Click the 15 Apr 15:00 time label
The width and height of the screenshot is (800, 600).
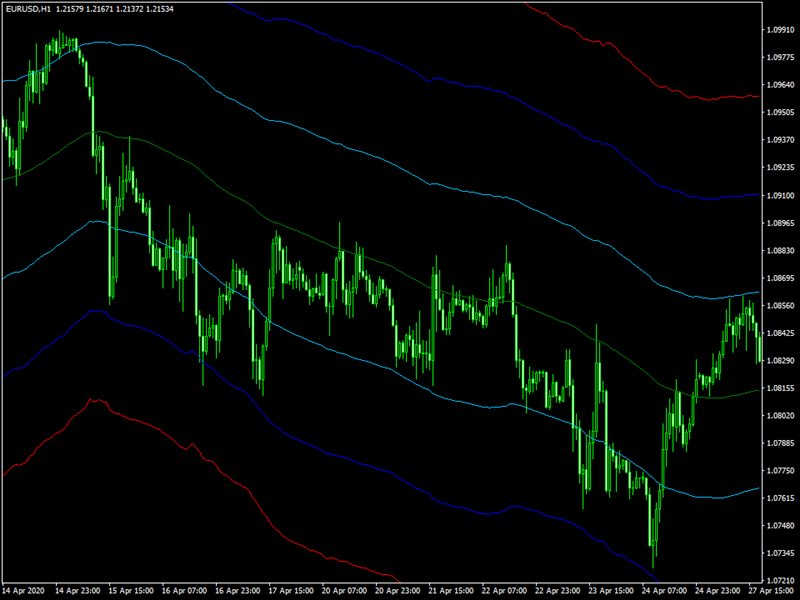click(131, 591)
